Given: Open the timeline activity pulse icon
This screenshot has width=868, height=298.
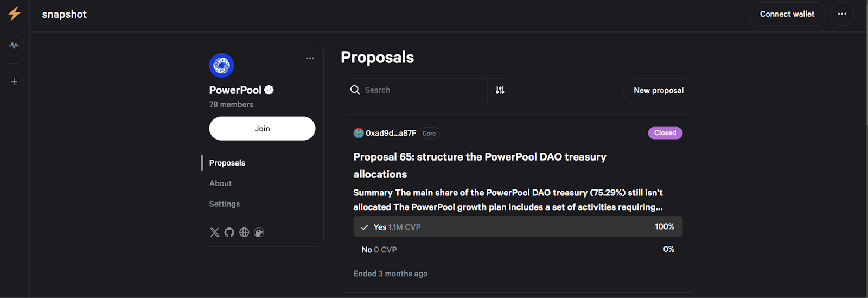Looking at the screenshot, I should click(14, 45).
